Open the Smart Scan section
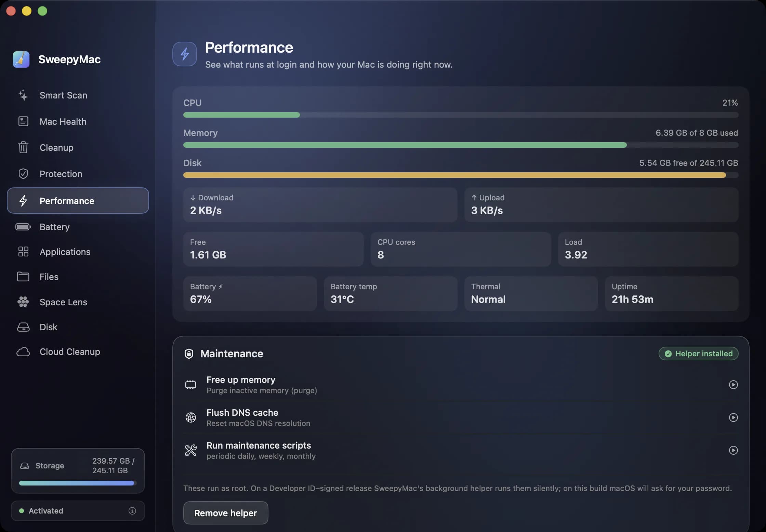The image size is (766, 532). (78, 95)
